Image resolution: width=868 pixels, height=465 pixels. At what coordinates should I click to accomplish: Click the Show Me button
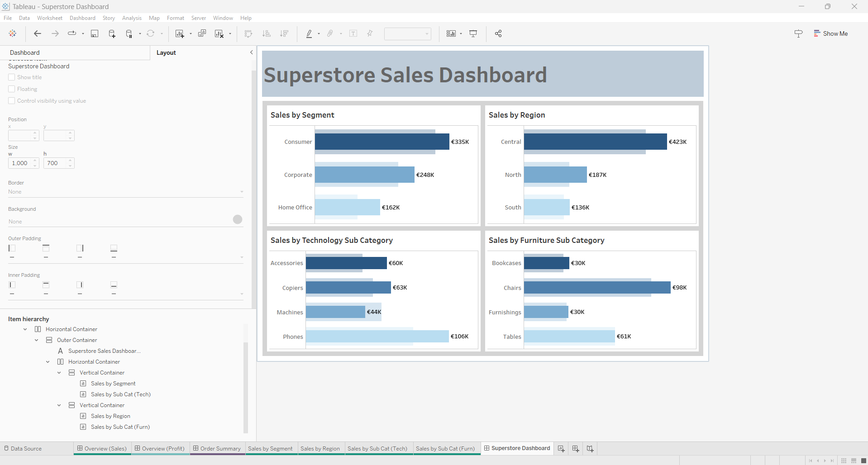(830, 33)
